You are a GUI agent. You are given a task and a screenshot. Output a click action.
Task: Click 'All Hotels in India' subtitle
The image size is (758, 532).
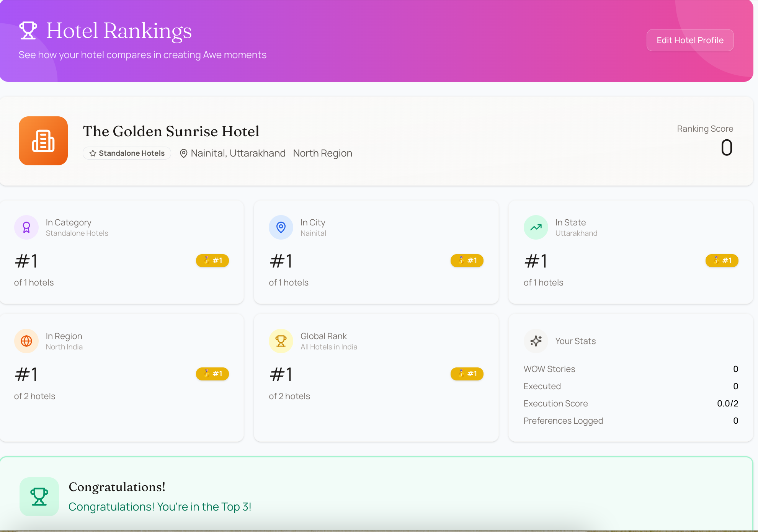329,347
